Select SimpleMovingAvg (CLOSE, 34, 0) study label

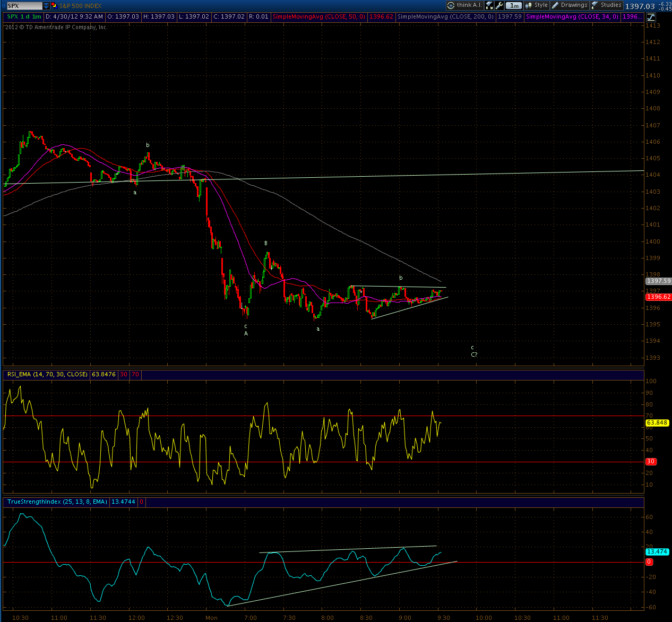tap(572, 16)
